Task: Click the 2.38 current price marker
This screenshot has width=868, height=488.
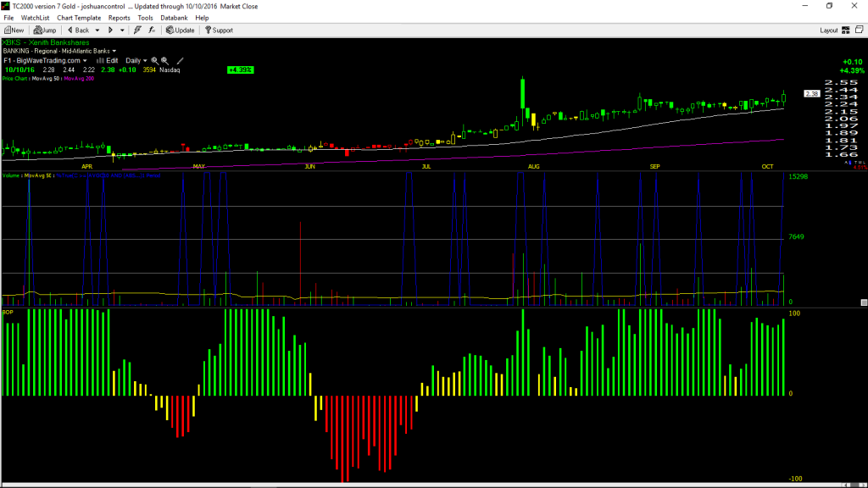Action: (x=812, y=94)
